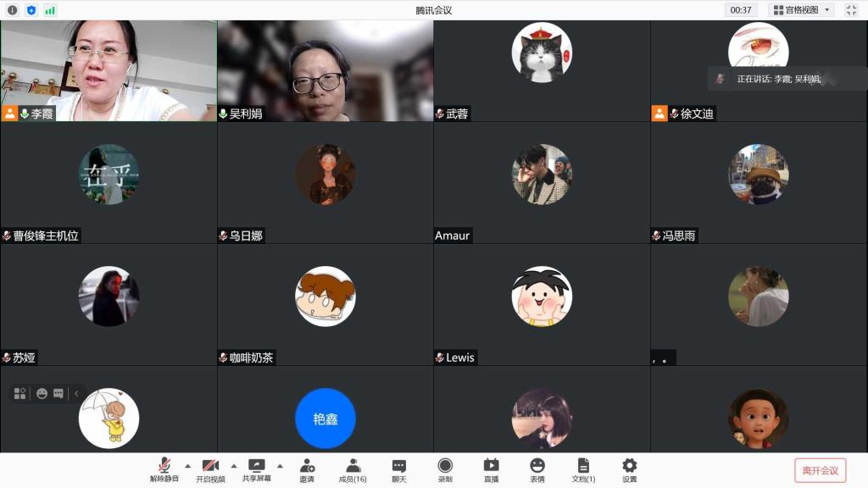Expand the microphone audio options arrow

tap(187, 466)
